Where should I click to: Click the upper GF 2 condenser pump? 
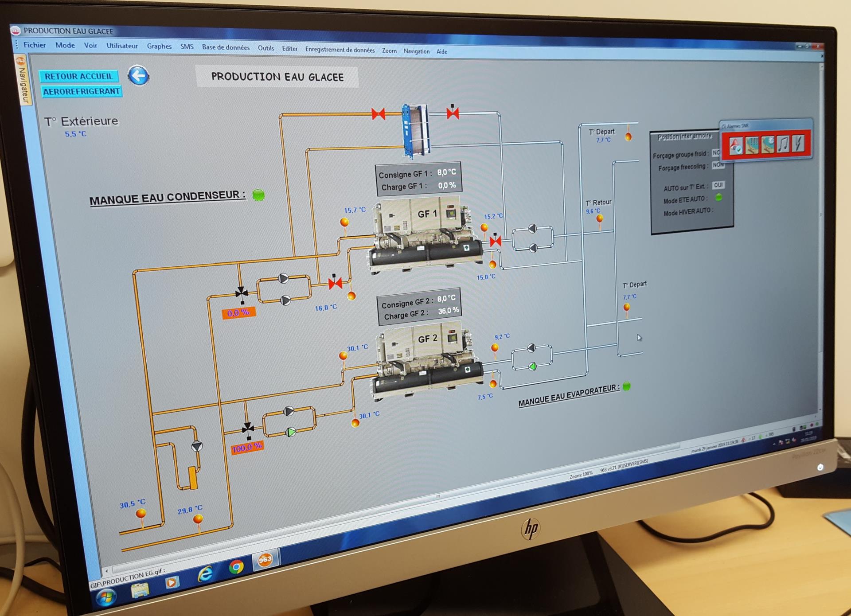click(x=289, y=411)
